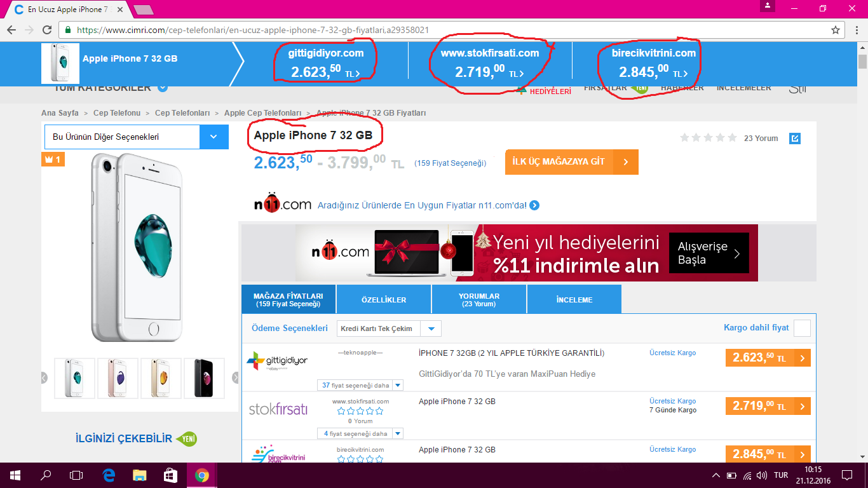The height and width of the screenshot is (488, 868).
Task: Switch to the İNCELEME tab
Action: pyautogui.click(x=574, y=299)
